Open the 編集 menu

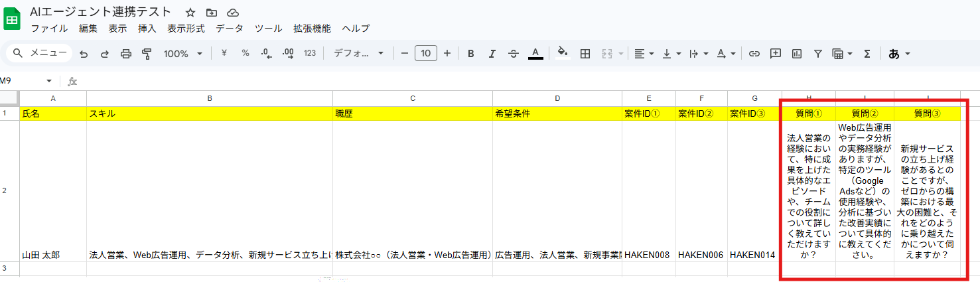[88, 29]
